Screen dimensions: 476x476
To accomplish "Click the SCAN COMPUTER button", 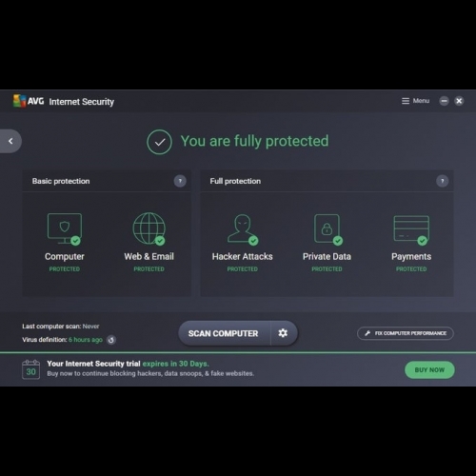I will (225, 333).
